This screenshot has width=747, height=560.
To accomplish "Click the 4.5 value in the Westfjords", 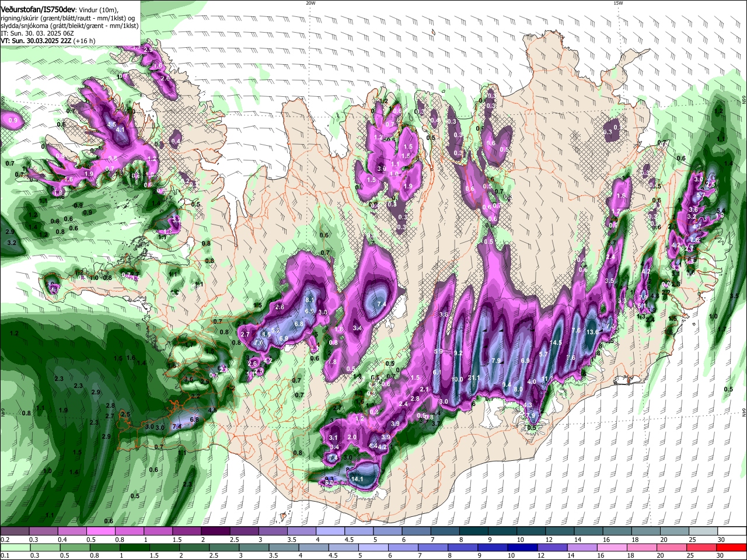I will point(111,124).
